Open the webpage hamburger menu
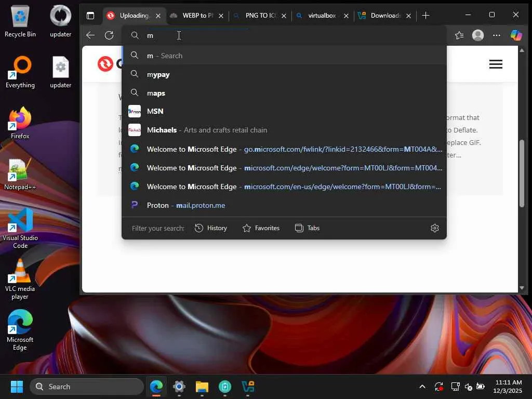 (496, 64)
